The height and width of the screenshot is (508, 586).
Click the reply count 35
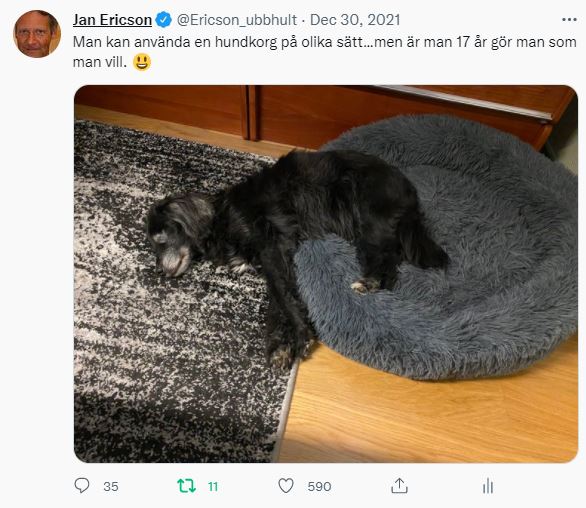click(111, 486)
